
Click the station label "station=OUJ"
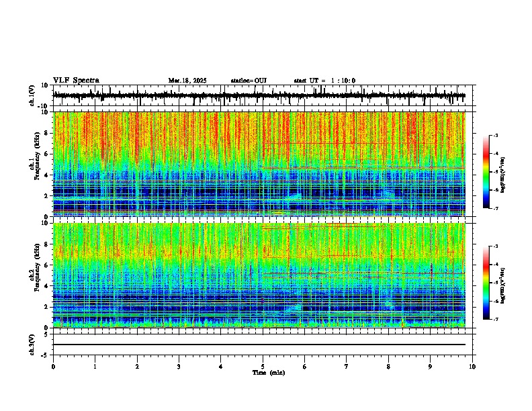249,81
